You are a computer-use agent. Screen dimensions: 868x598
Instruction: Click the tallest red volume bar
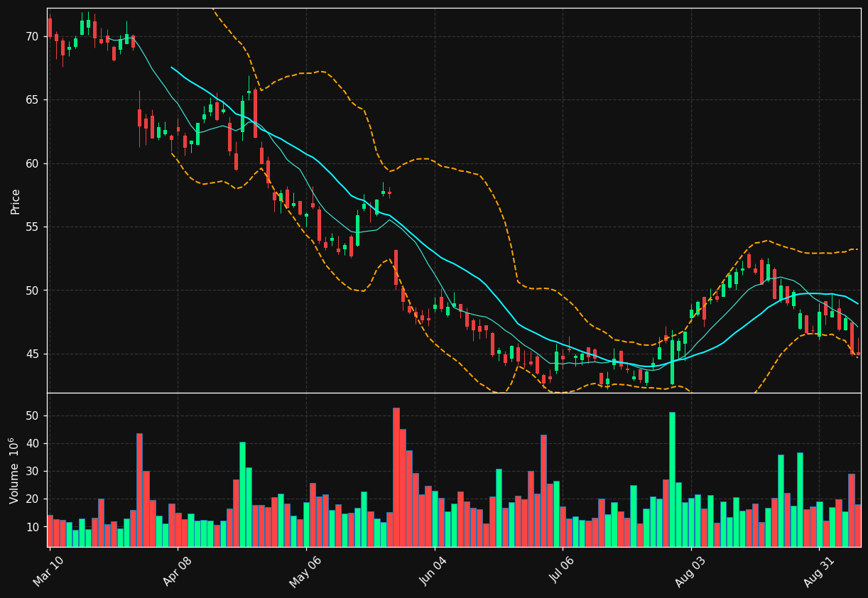click(x=396, y=477)
